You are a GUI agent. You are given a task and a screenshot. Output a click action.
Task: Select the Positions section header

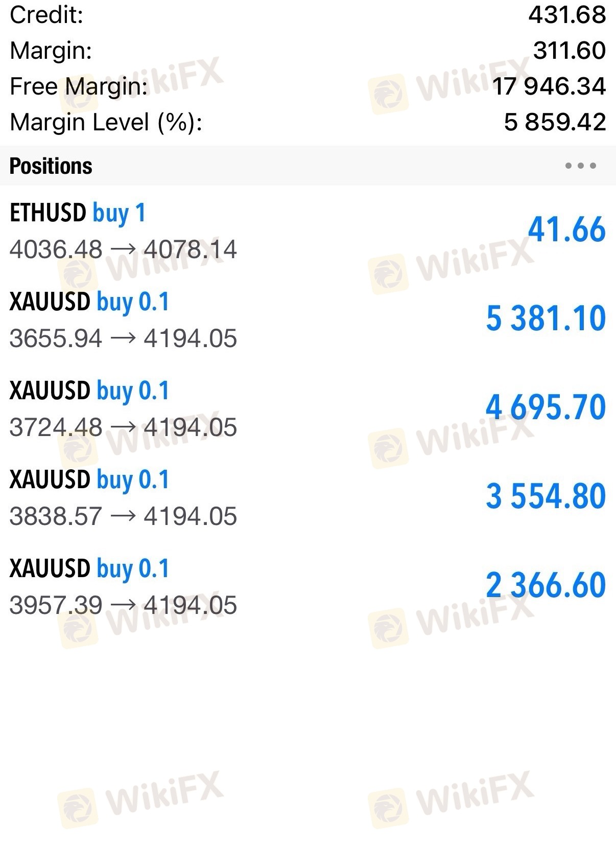pyautogui.click(x=51, y=166)
